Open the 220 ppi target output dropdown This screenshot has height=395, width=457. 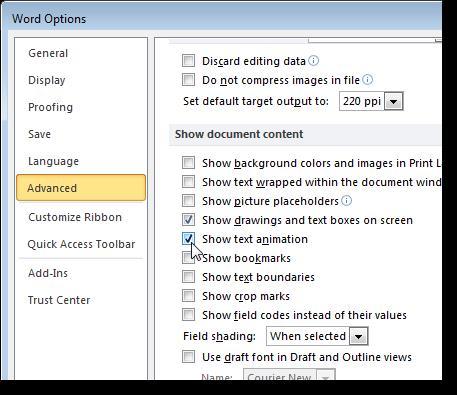click(394, 101)
